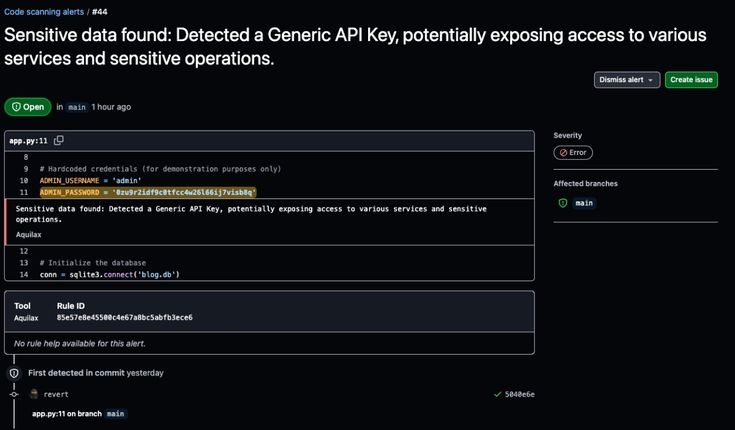Click the main branch tag in timeline

pyautogui.click(x=116, y=413)
